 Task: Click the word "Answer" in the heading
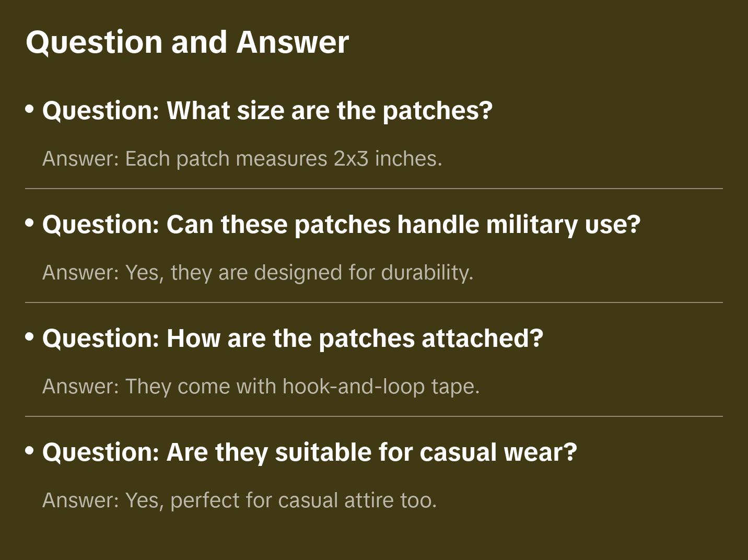293,42
